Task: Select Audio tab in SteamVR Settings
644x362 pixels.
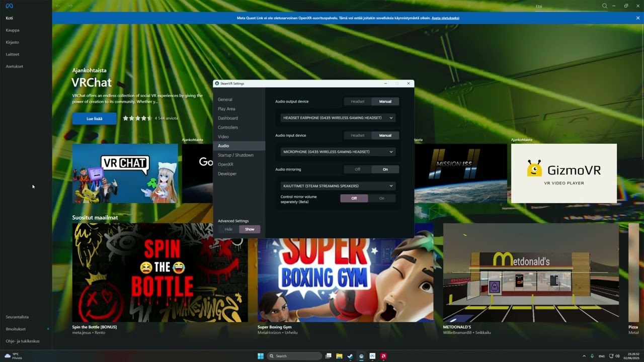Action: [x=239, y=146]
